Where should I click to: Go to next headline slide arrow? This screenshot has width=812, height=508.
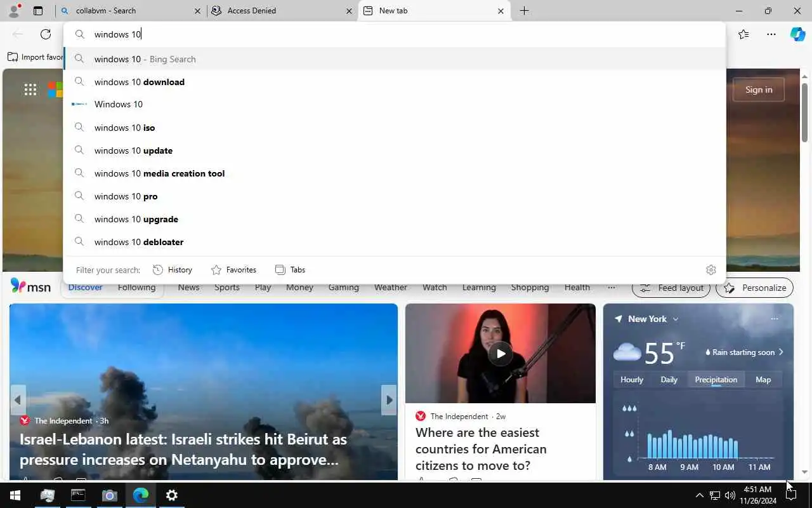pos(389,400)
